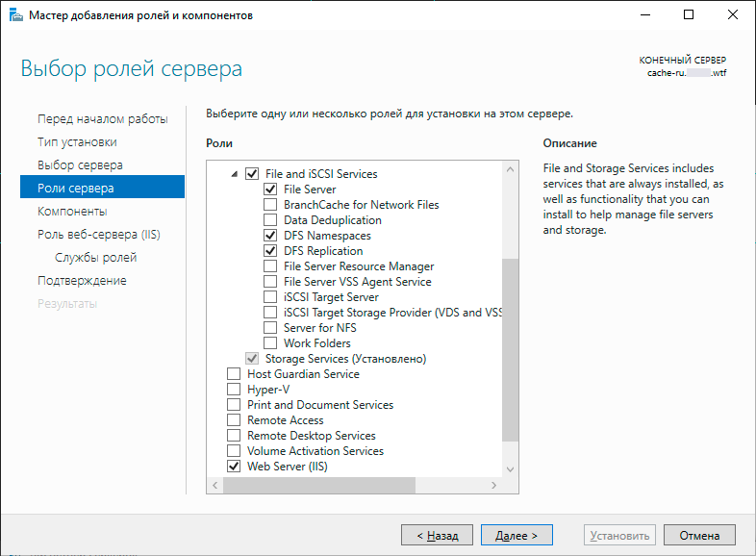
Task: Click the Назад button
Action: (x=437, y=535)
